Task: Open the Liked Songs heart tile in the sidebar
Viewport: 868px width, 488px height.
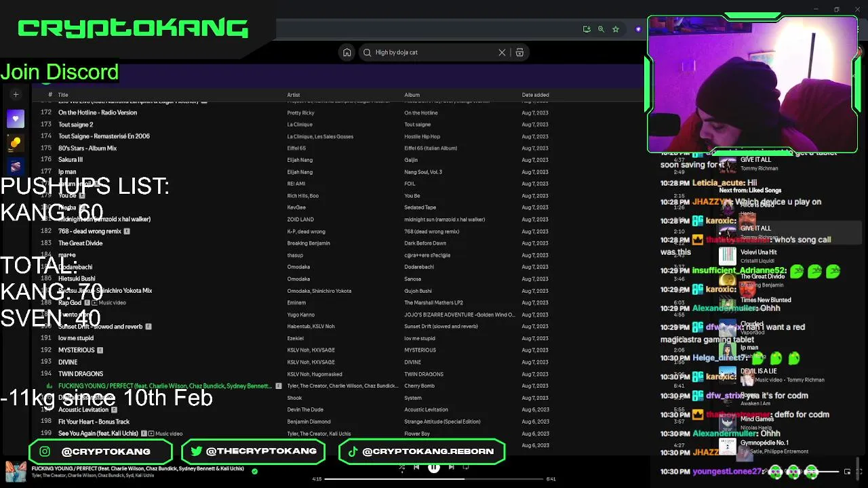Action: tap(16, 119)
